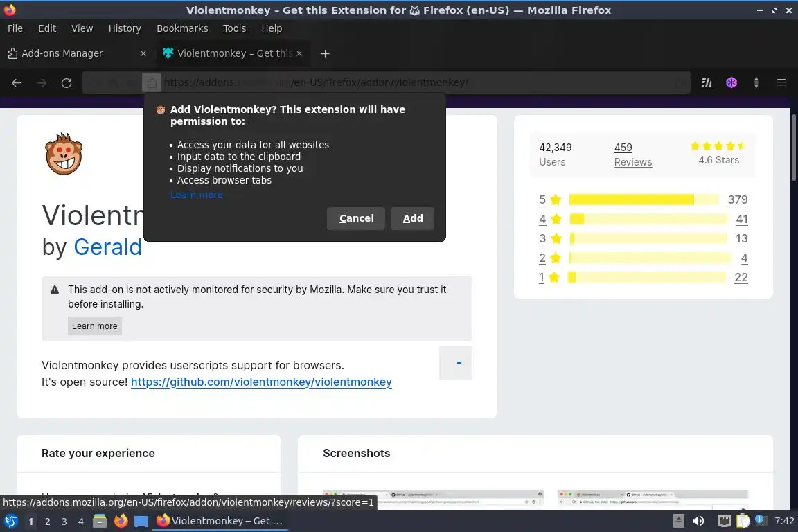Open the Firefox hamburger menu

(781, 82)
